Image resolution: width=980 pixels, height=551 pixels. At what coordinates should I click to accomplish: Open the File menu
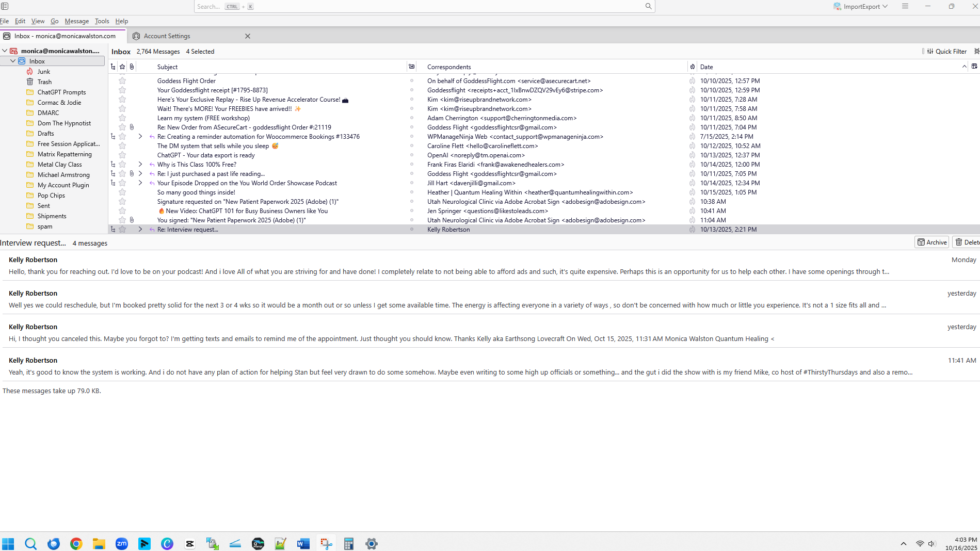(x=5, y=21)
